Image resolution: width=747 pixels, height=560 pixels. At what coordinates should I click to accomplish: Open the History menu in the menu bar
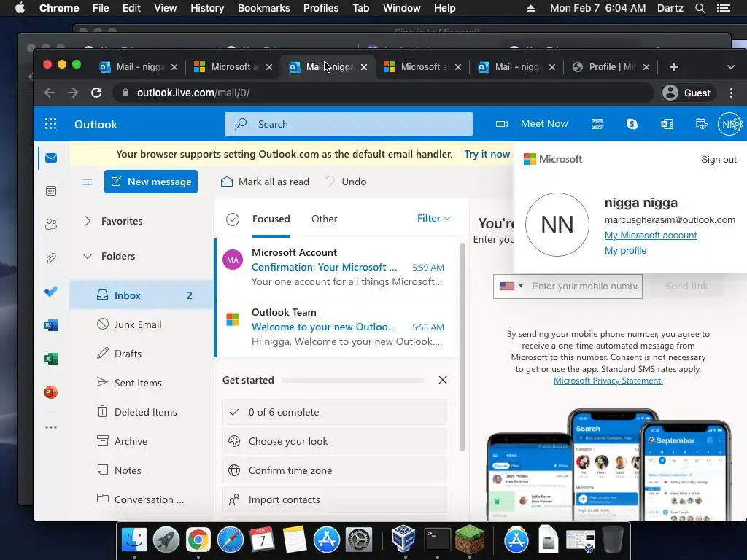207,8
